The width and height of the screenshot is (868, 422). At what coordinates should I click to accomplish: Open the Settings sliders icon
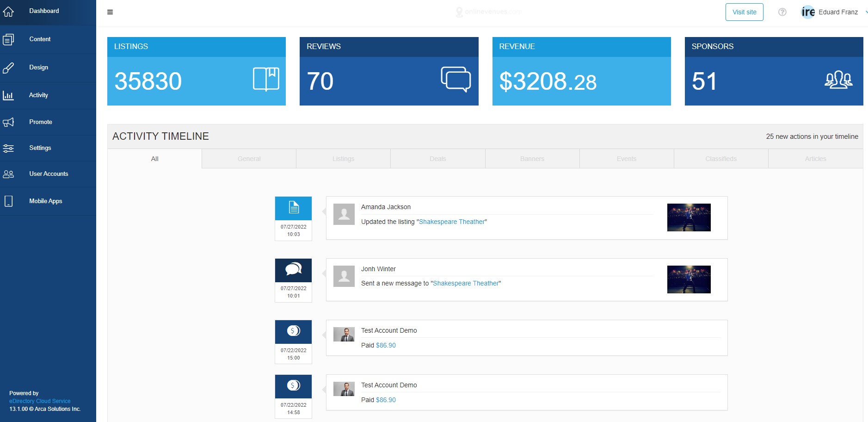click(8, 148)
